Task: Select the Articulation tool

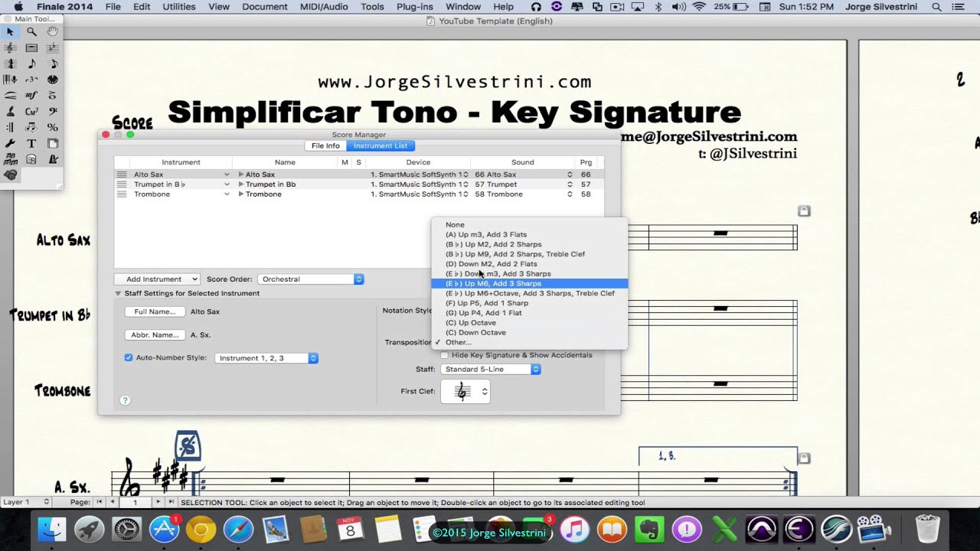Action: tap(53, 96)
